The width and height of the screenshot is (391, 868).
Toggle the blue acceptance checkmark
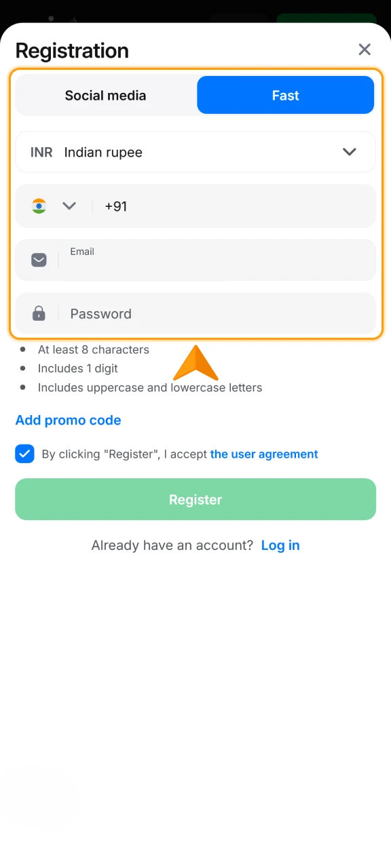click(24, 454)
